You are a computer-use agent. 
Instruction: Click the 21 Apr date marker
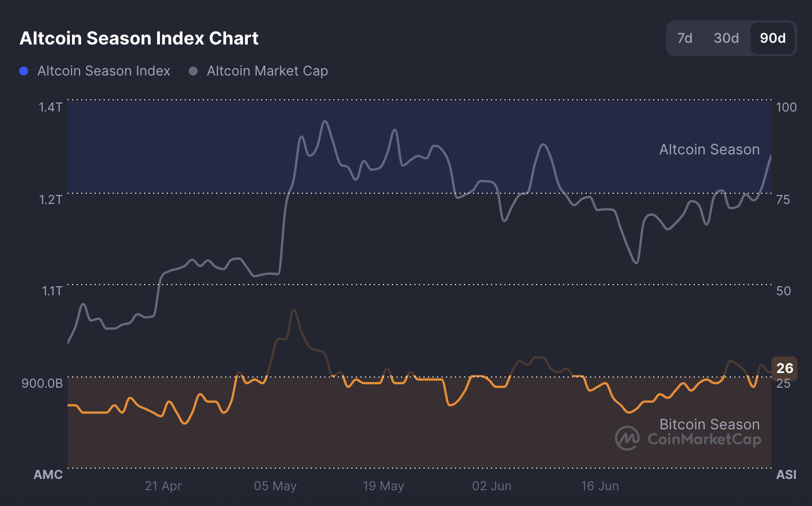click(163, 486)
